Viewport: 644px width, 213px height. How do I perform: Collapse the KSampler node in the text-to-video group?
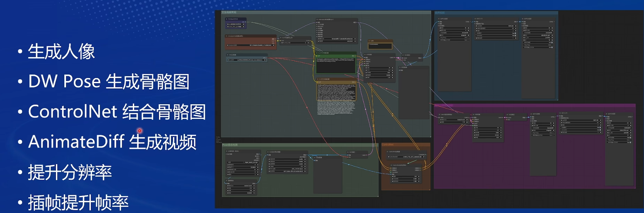pyautogui.click(x=365, y=55)
